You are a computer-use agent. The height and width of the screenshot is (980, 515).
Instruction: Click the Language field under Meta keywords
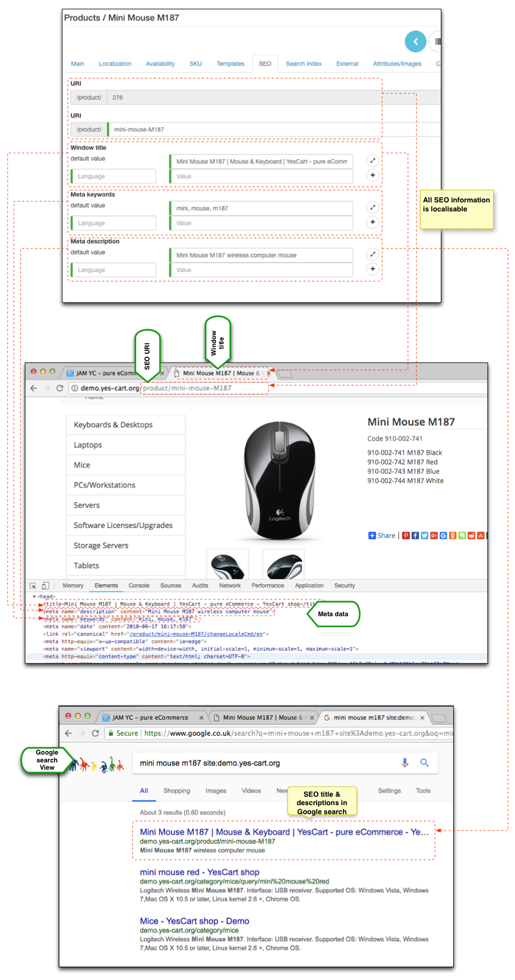click(x=114, y=223)
